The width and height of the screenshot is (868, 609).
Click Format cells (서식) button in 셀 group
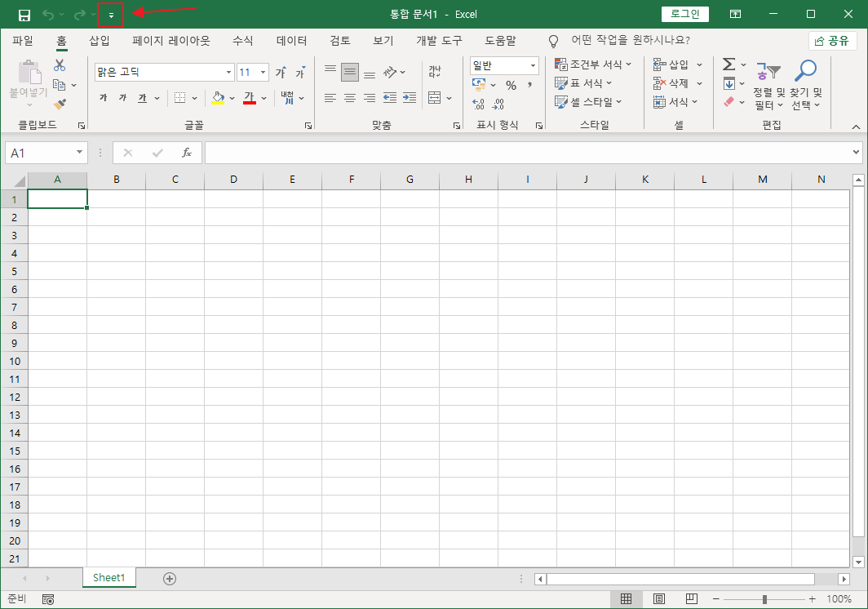(x=675, y=102)
